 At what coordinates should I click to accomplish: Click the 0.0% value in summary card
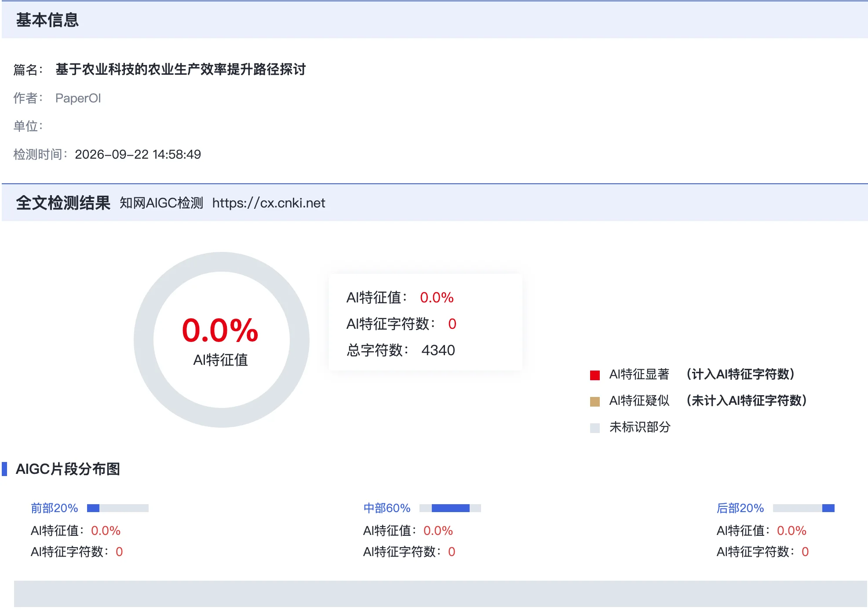tap(437, 298)
